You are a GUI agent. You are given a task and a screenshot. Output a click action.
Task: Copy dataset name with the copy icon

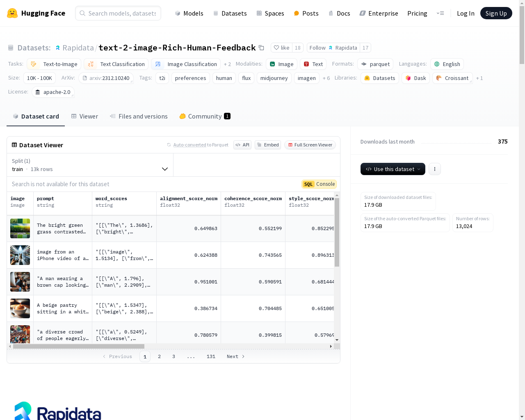pyautogui.click(x=261, y=48)
